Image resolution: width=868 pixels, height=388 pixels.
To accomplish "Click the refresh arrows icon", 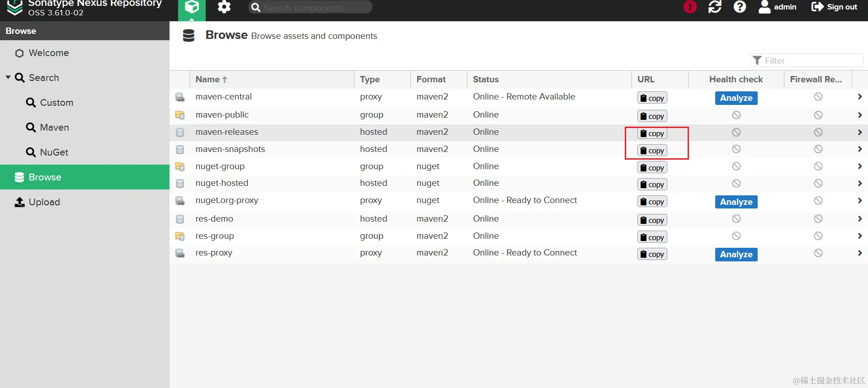I will click(x=715, y=7).
